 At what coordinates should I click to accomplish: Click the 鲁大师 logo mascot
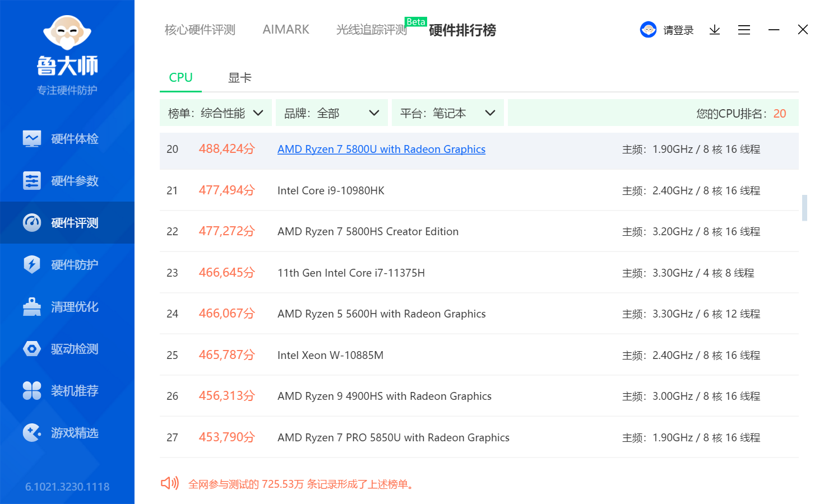point(67,33)
